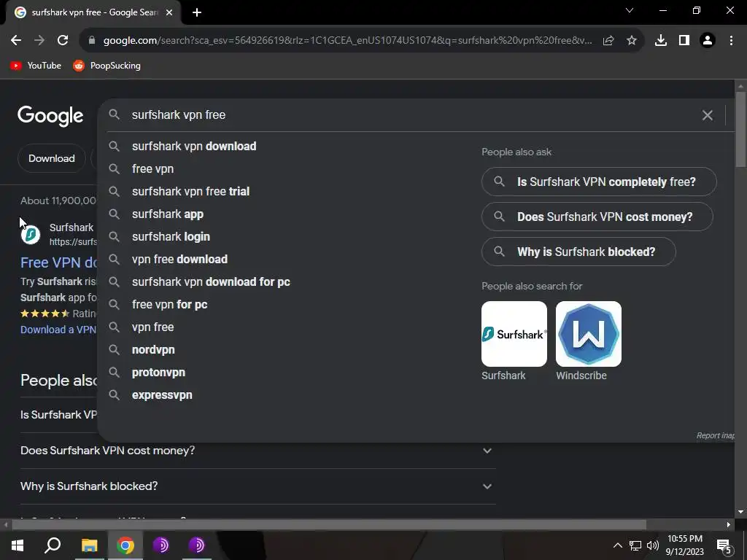Expand Why is Surfshark blocked? question

pos(258,486)
